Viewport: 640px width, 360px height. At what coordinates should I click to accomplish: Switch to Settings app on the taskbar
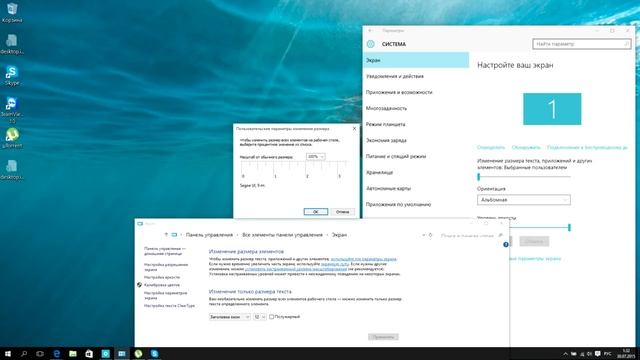105,354
